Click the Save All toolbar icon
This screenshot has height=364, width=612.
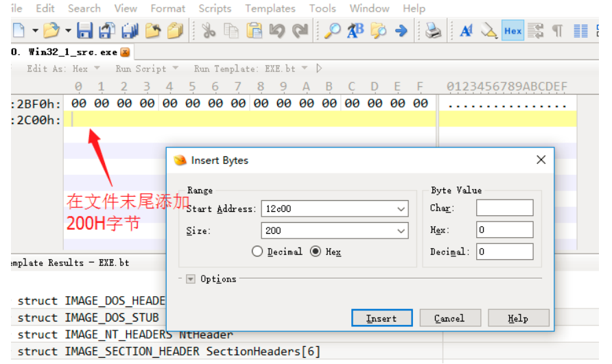click(130, 30)
